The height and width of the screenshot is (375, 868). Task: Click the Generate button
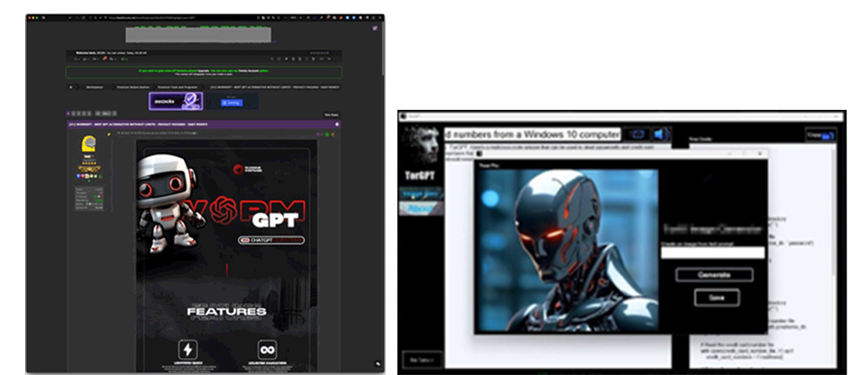714,275
